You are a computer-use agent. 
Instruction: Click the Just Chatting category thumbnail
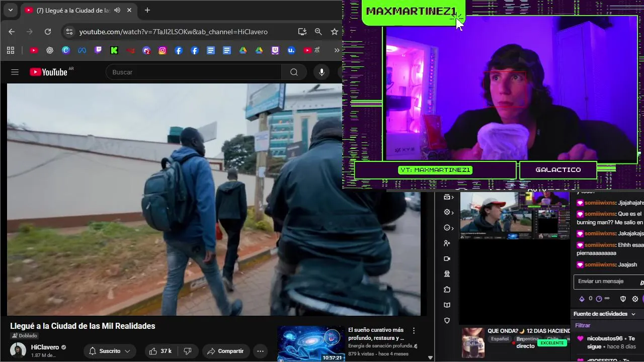click(x=473, y=343)
